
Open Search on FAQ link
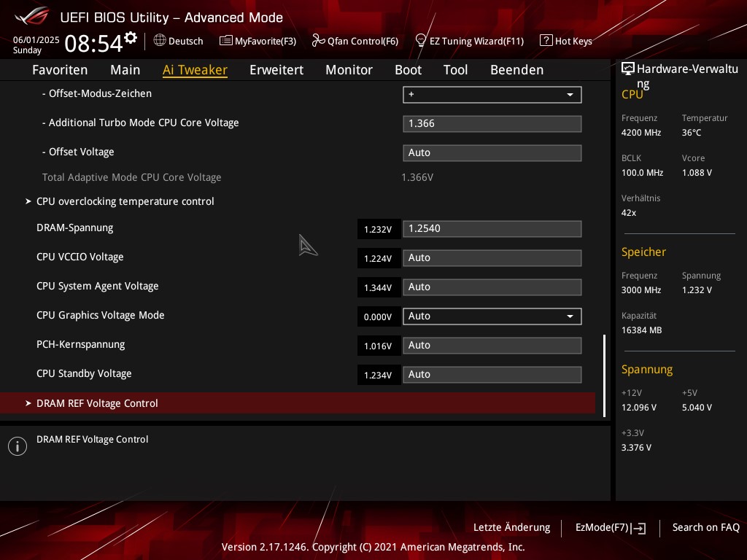[x=705, y=527]
